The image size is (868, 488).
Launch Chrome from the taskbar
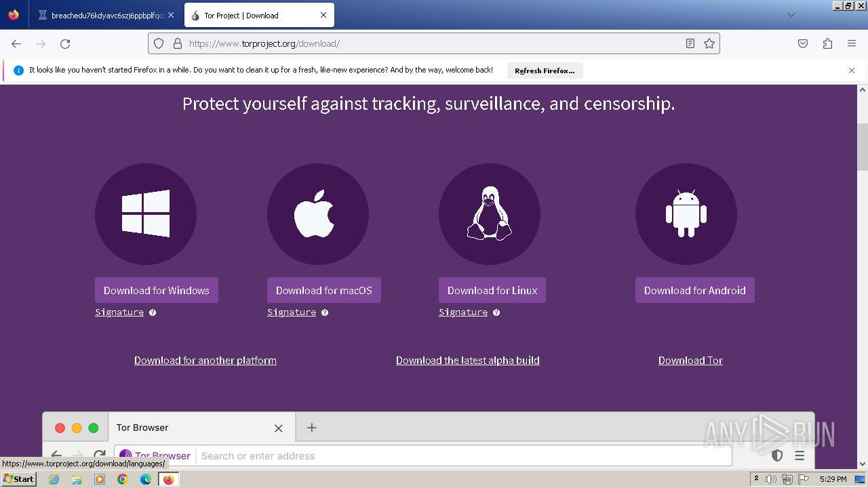[123, 479]
